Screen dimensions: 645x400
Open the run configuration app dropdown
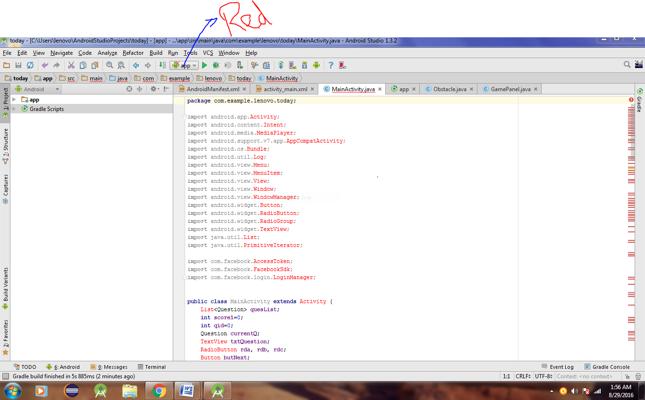[x=184, y=65]
